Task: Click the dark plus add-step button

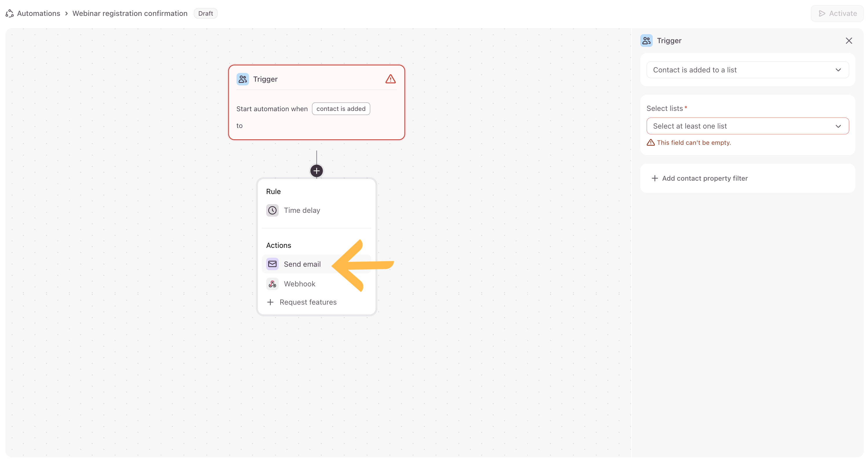Action: point(317,171)
